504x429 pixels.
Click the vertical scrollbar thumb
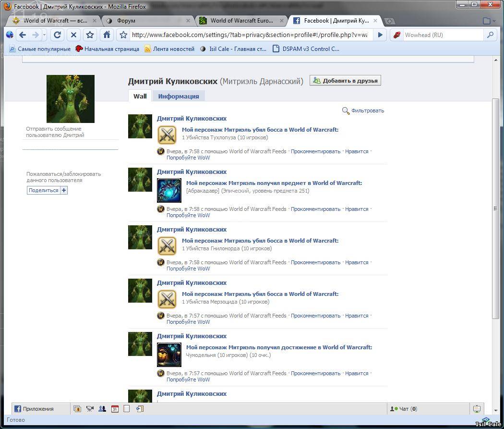tap(495, 208)
